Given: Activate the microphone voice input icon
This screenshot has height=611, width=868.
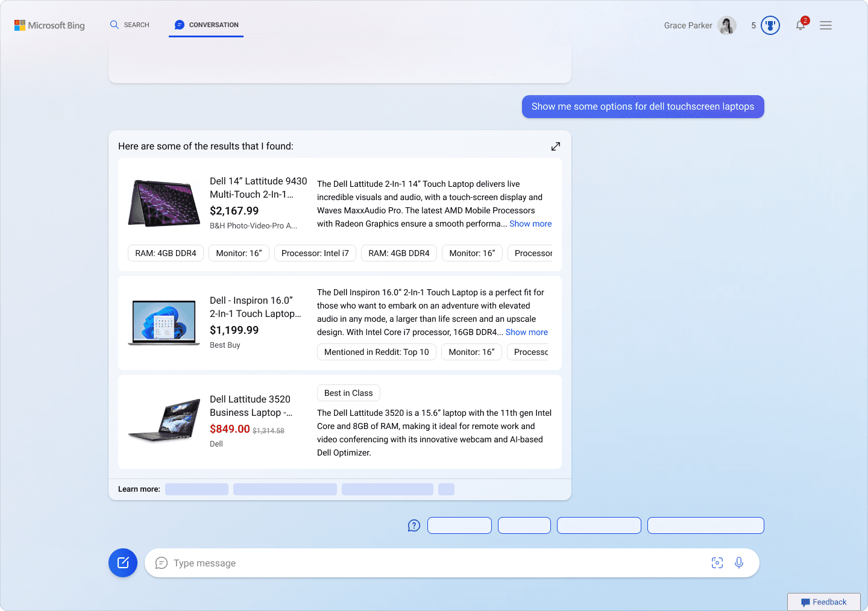Looking at the screenshot, I should pyautogui.click(x=739, y=563).
